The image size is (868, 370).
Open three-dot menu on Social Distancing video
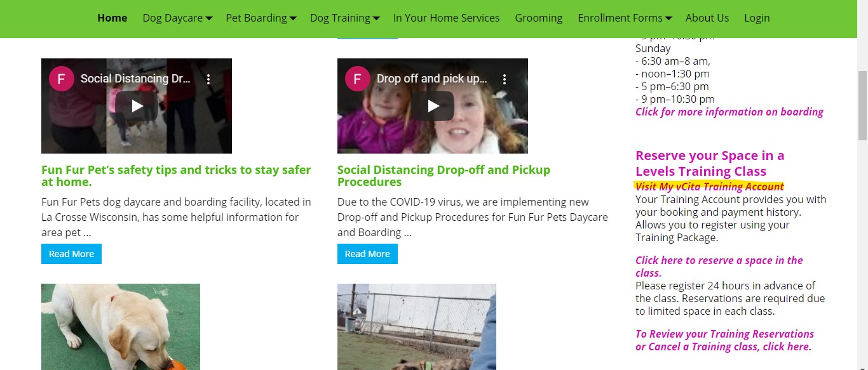[208, 79]
